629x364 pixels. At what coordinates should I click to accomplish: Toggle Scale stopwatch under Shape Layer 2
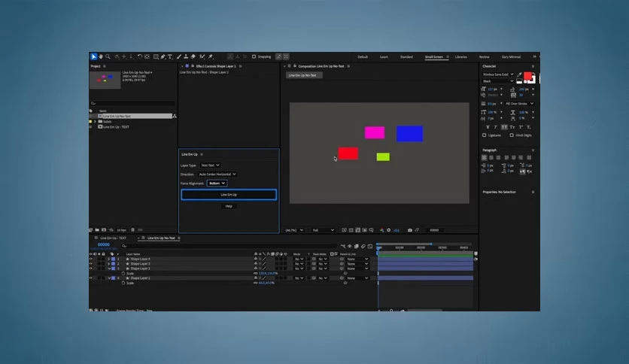(x=123, y=274)
